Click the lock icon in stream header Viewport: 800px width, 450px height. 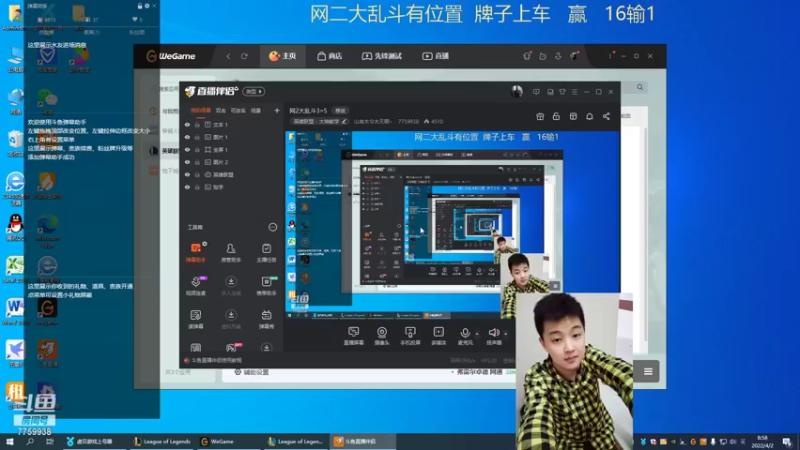(x=556, y=116)
